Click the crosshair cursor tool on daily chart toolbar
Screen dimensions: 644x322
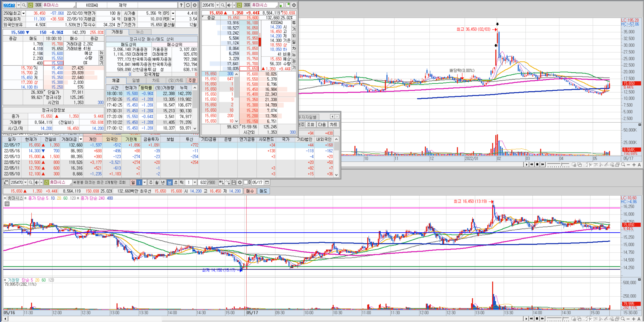[591, 165]
